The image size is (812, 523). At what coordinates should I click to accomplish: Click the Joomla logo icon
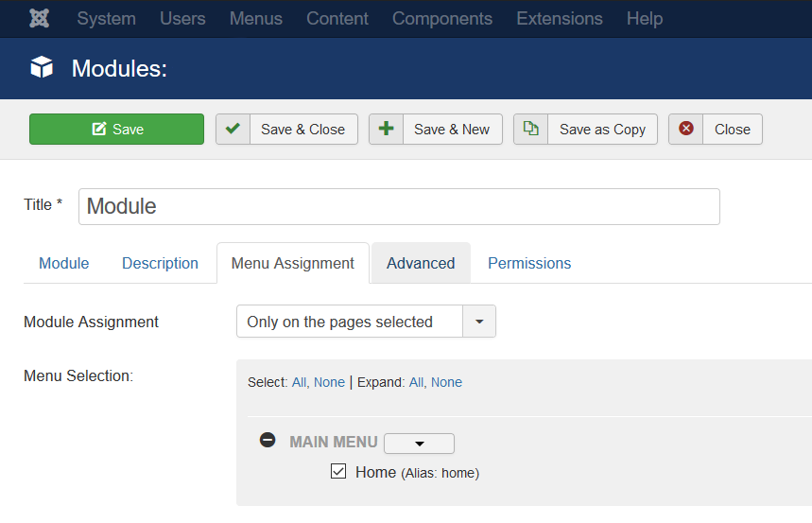pos(39,19)
